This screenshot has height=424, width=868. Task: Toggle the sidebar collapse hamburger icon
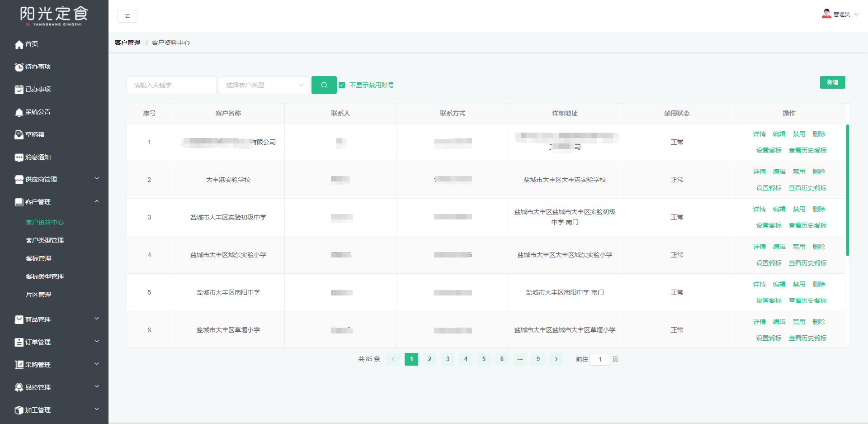click(127, 16)
